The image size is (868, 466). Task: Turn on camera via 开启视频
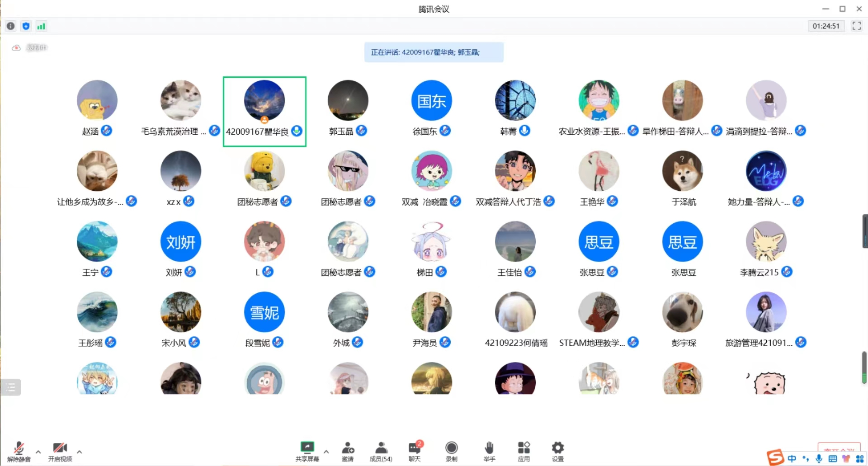tap(60, 451)
